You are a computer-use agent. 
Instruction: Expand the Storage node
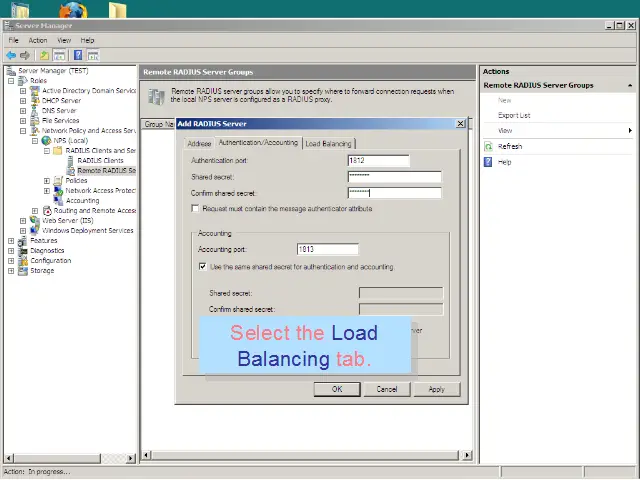click(11, 271)
